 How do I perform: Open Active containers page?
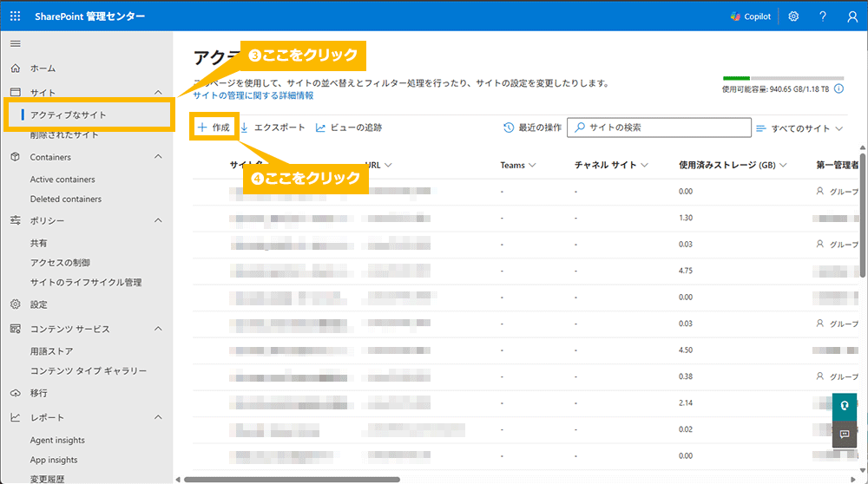pyautogui.click(x=62, y=180)
